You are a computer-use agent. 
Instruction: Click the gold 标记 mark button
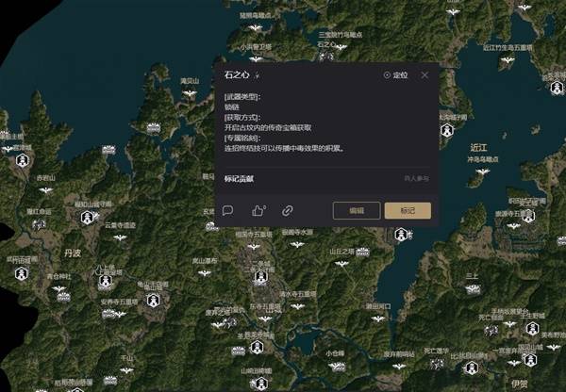click(408, 210)
